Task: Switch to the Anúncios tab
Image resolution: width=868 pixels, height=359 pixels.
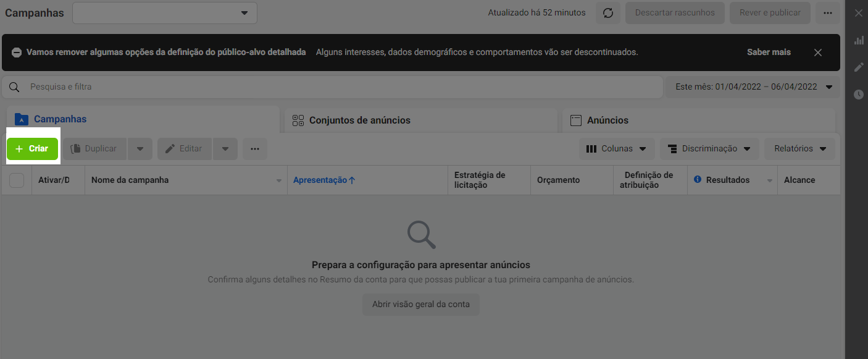Action: point(699,120)
